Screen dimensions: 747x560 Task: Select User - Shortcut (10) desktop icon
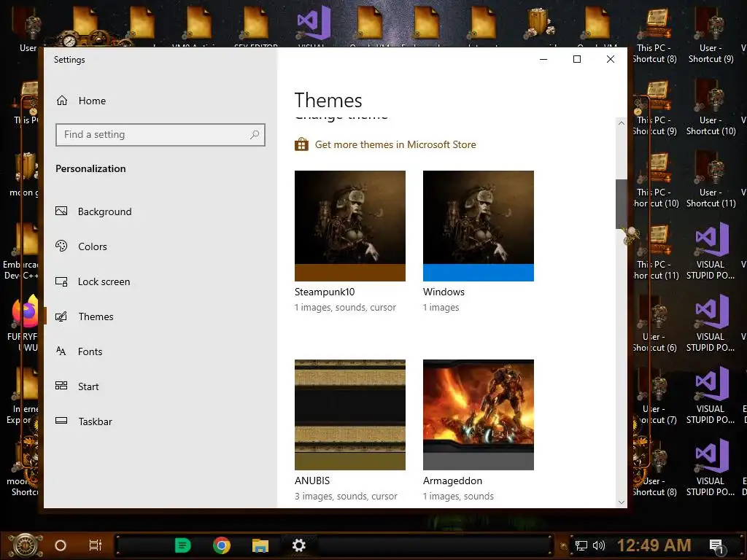click(x=711, y=107)
